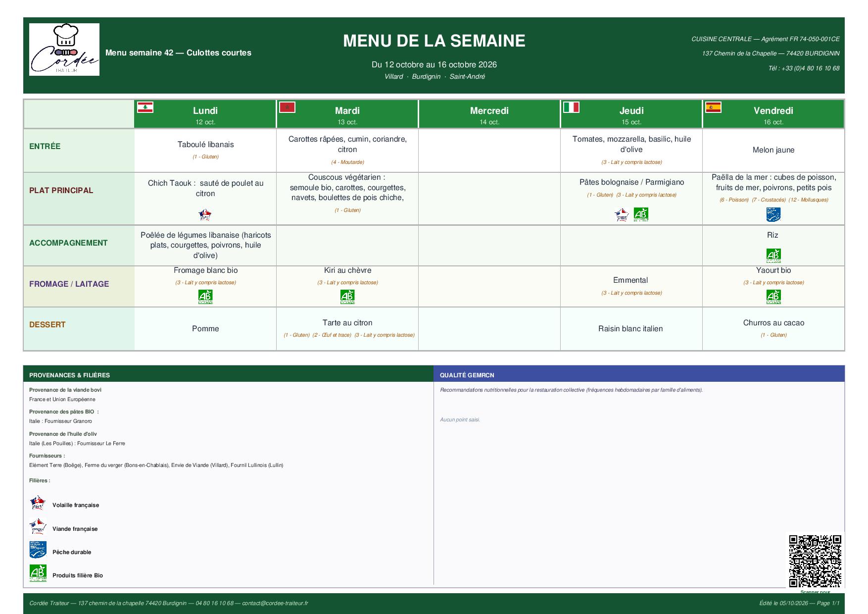
Task: Click the blue pêche durable logo under Paëlla
Action: point(773,214)
